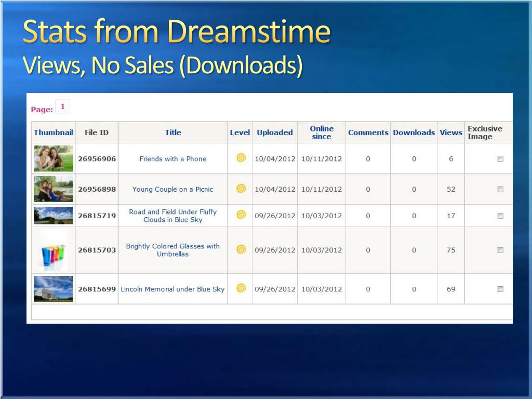Select file ID 26956898

click(97, 189)
